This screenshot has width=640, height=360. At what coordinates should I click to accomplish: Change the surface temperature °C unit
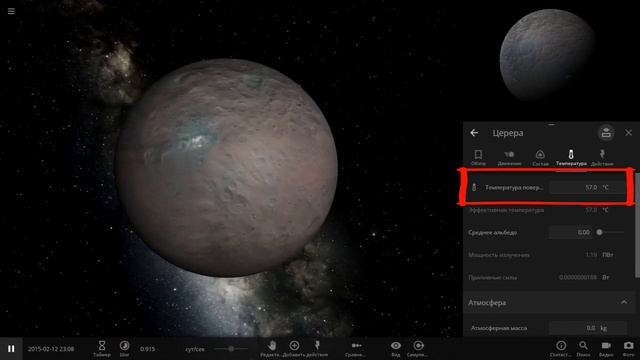tap(606, 187)
